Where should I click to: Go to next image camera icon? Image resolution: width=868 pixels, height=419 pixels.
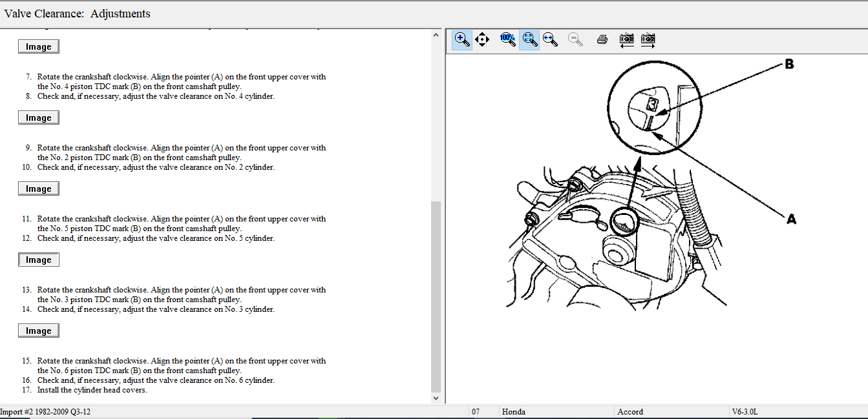tap(648, 40)
